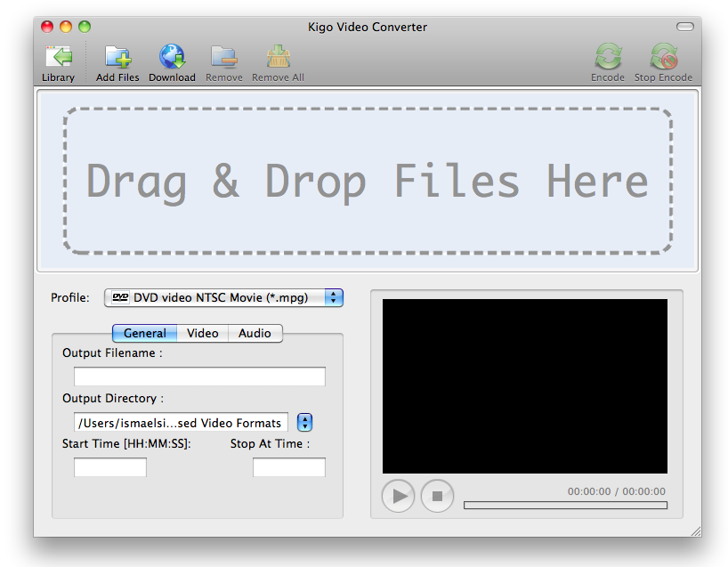Close the Kigo Video Converter window
Screen dimensions: 728x567
click(x=47, y=27)
